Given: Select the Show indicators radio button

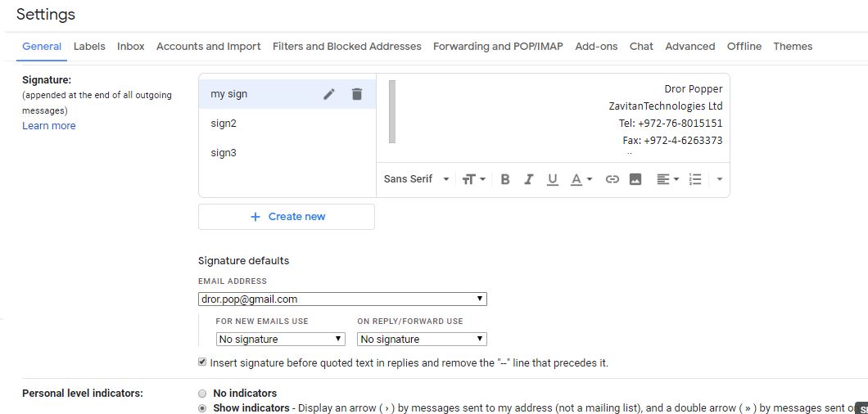Looking at the screenshot, I should (202, 408).
